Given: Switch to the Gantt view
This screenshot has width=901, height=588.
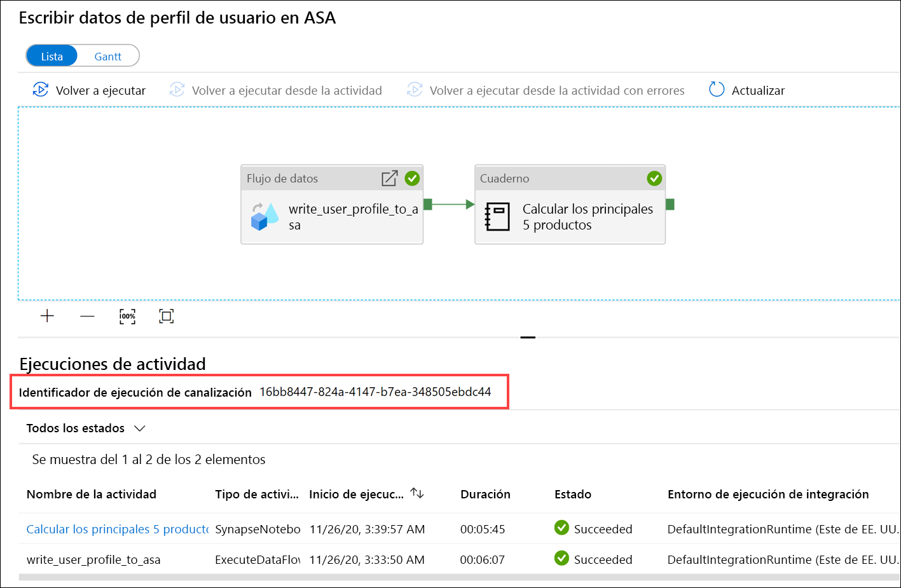Looking at the screenshot, I should 108,57.
